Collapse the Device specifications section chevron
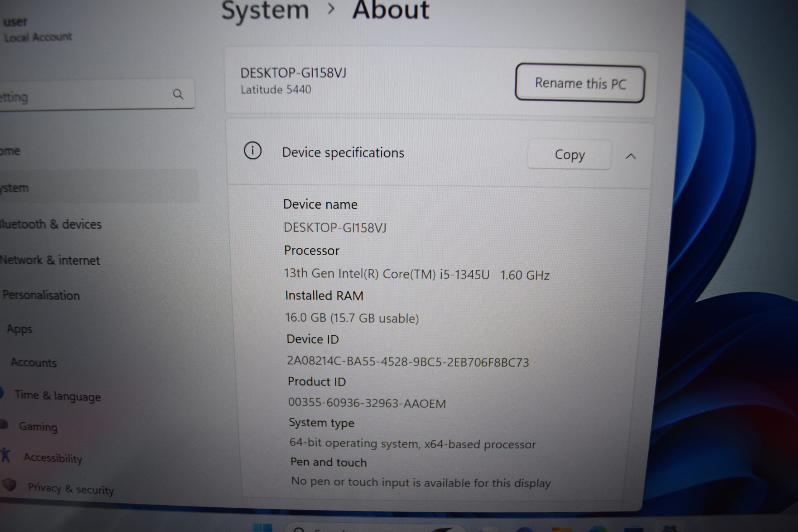The height and width of the screenshot is (532, 798). (630, 156)
